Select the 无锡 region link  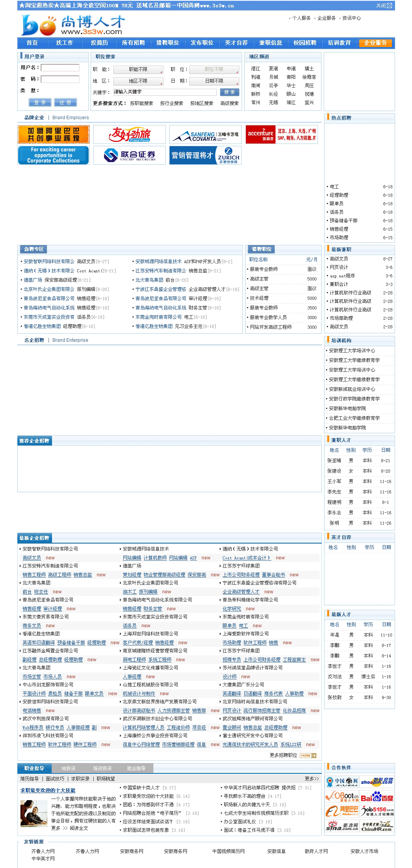pyautogui.click(x=273, y=103)
